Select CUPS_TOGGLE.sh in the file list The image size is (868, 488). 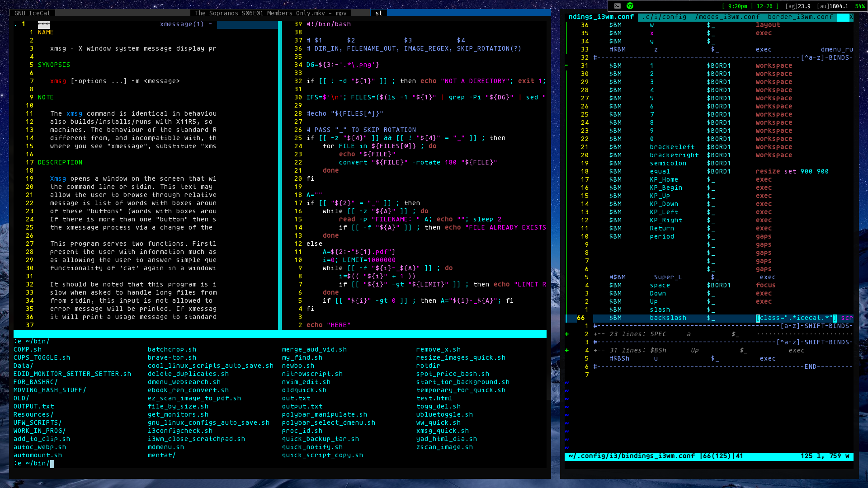[x=42, y=358]
